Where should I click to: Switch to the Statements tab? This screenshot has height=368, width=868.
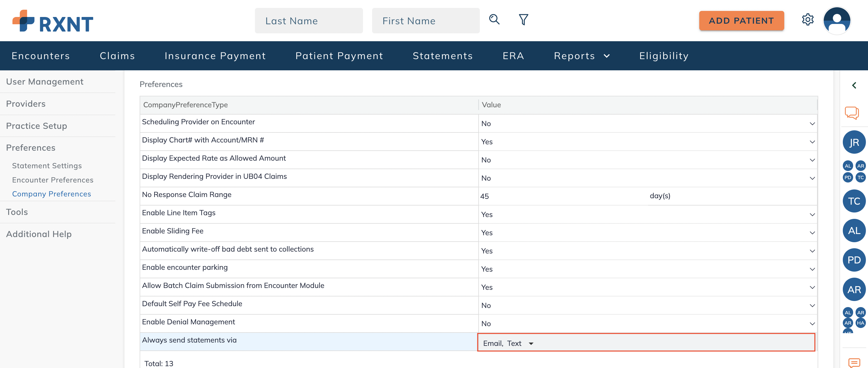pos(442,56)
